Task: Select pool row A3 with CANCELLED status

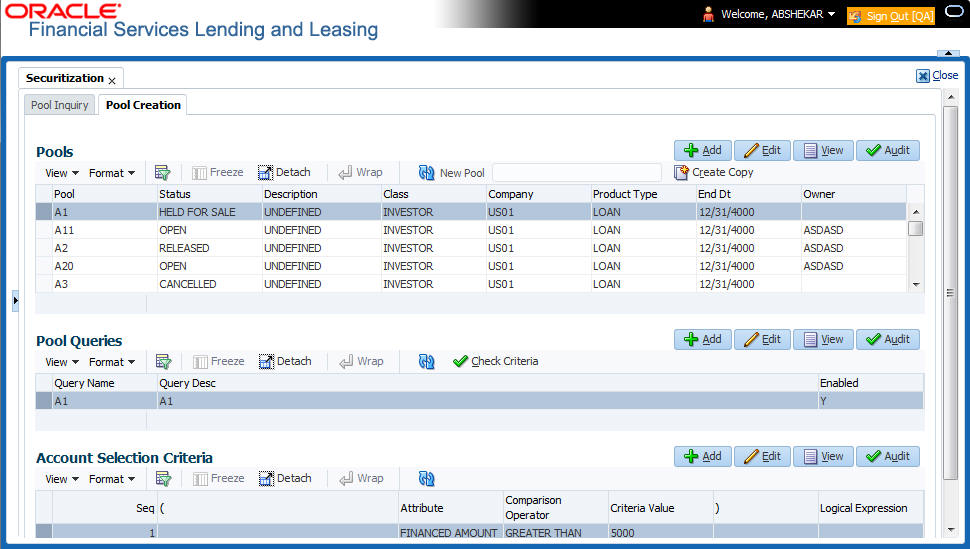Action: tap(471, 284)
